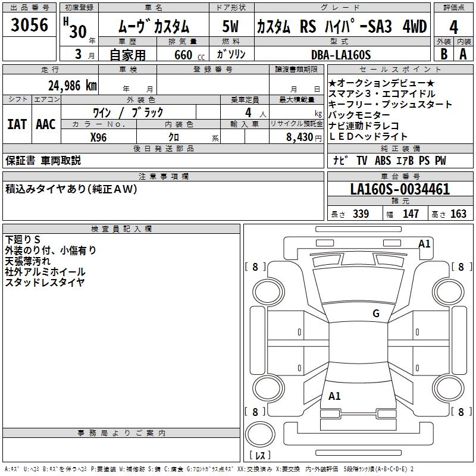Click the 事務局よりご案内 section header
The image size is (476, 476).
click(121, 433)
